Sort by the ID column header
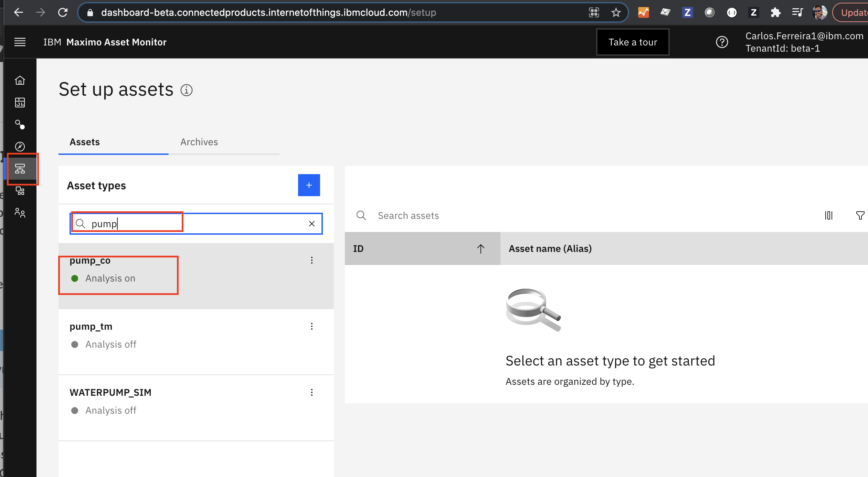Viewport: 868px width, 477px height. coord(422,248)
